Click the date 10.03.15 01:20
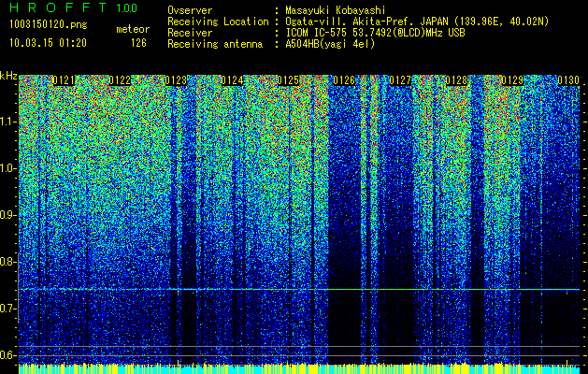The width and height of the screenshot is (588, 374). pyautogui.click(x=48, y=43)
